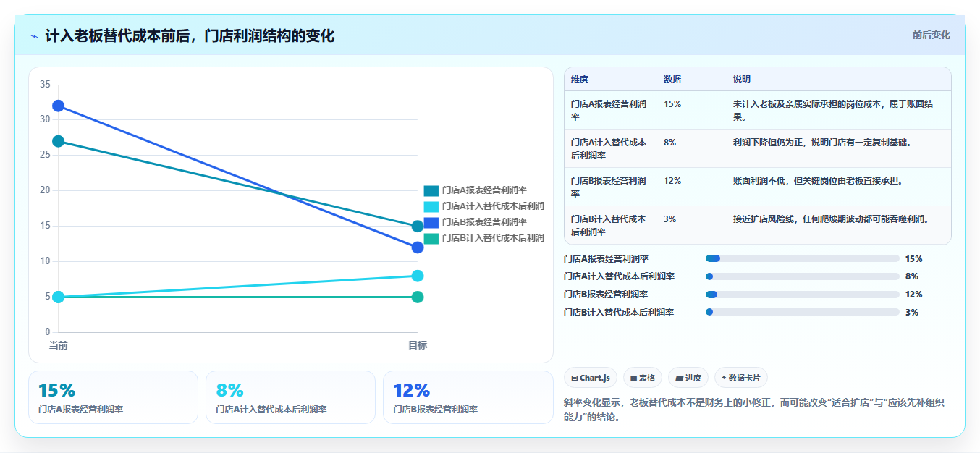Image resolution: width=980 pixels, height=453 pixels.
Task: Open the 8% 门店A计入替代成本后利润率 stat card
Action: [290, 397]
